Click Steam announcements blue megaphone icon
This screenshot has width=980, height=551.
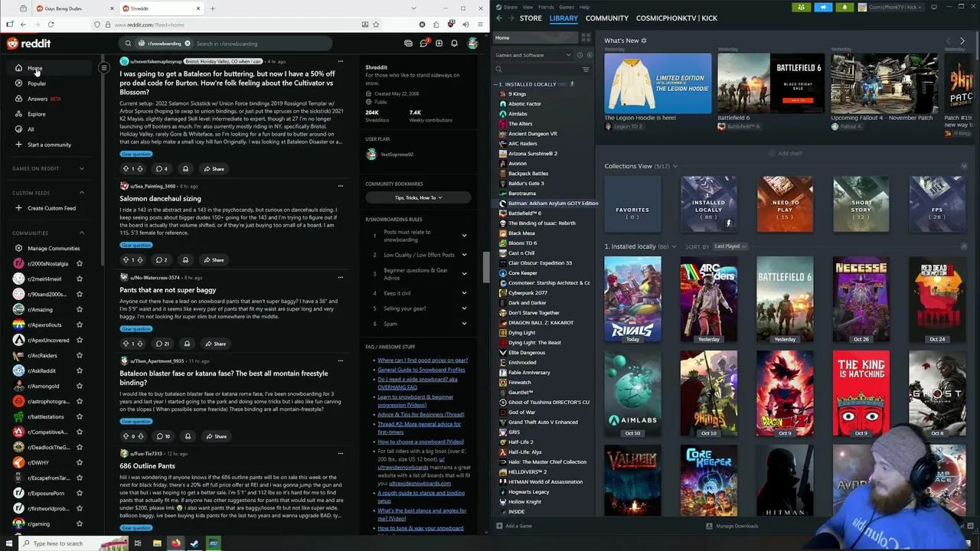[822, 7]
